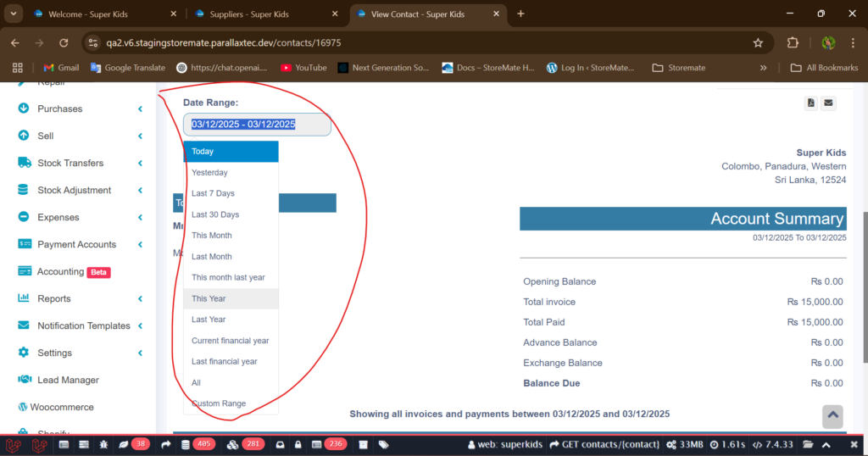Open debugbar database queries icon

[x=186, y=444]
